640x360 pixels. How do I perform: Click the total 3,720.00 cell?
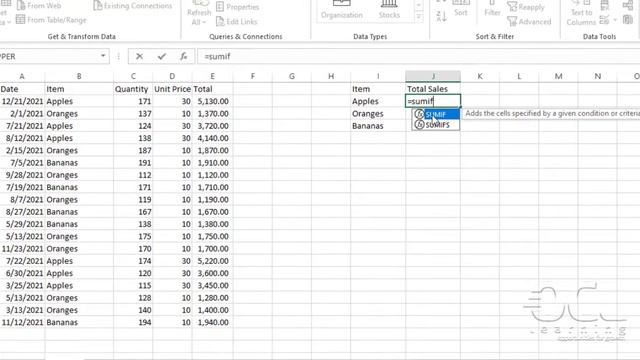[212, 126]
